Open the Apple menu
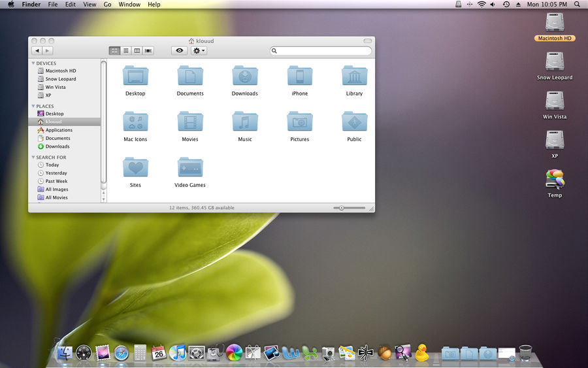 click(x=11, y=5)
